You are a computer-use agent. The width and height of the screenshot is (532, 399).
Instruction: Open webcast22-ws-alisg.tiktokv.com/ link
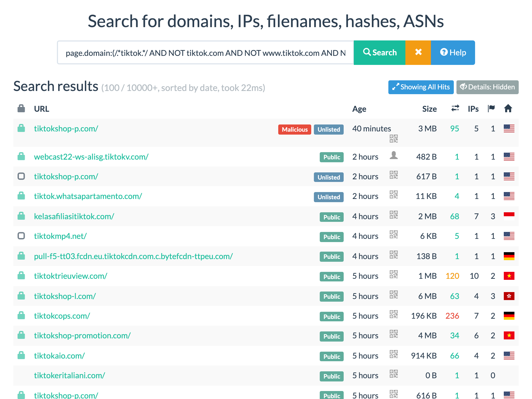point(91,157)
